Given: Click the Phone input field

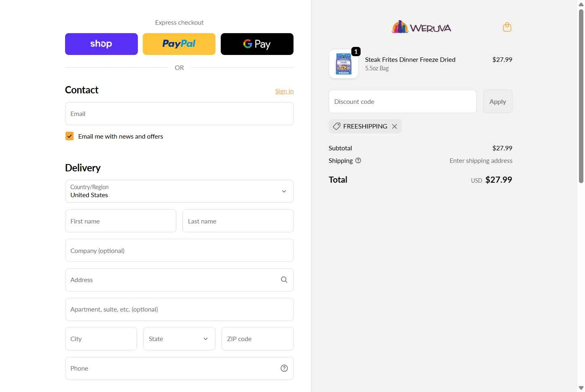Looking at the screenshot, I should (x=180, y=368).
